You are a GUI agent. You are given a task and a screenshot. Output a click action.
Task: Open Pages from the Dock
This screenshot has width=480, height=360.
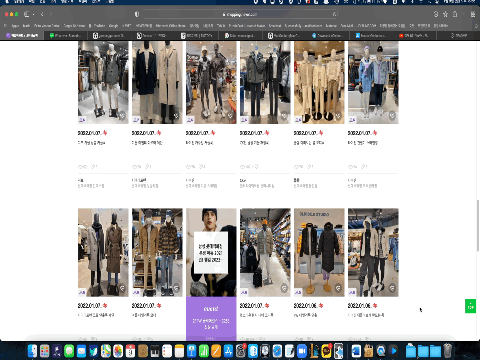(216, 351)
